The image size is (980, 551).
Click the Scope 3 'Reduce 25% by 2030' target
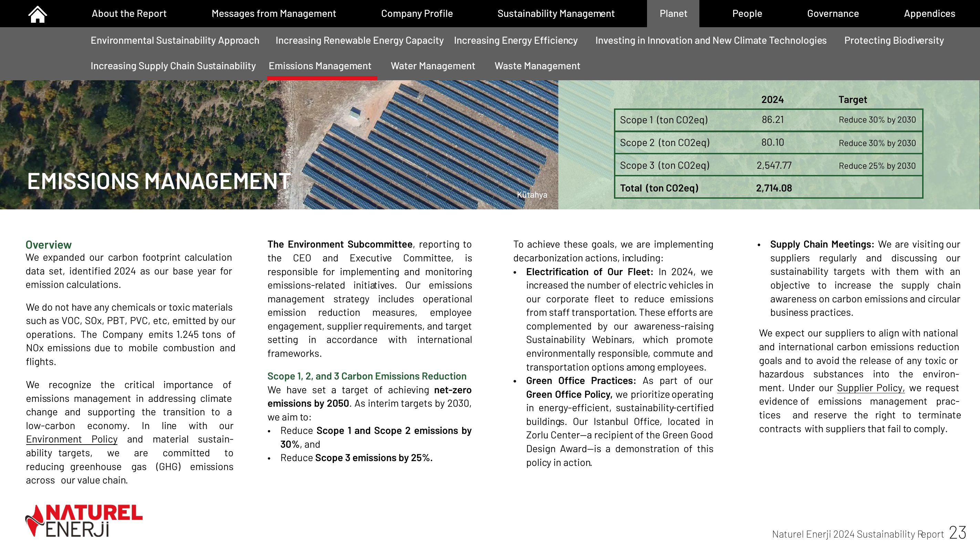[877, 166]
